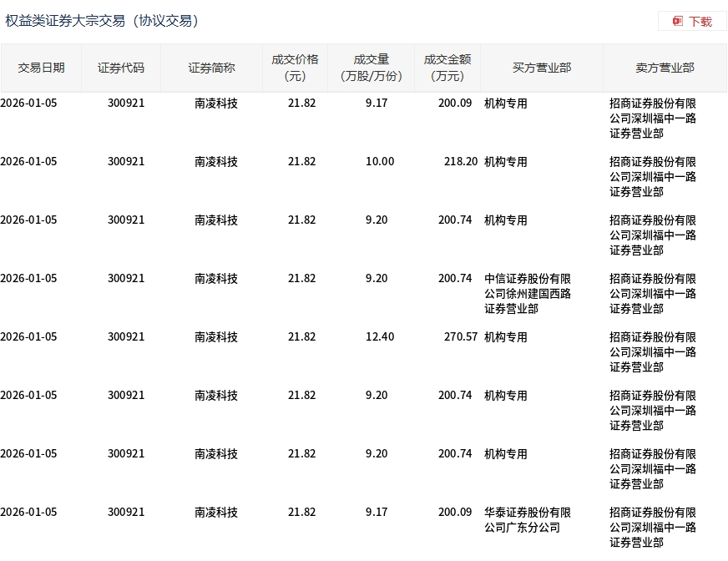The width and height of the screenshot is (728, 561).
Task: Select the 交易日期 column header
Action: pyautogui.click(x=40, y=68)
